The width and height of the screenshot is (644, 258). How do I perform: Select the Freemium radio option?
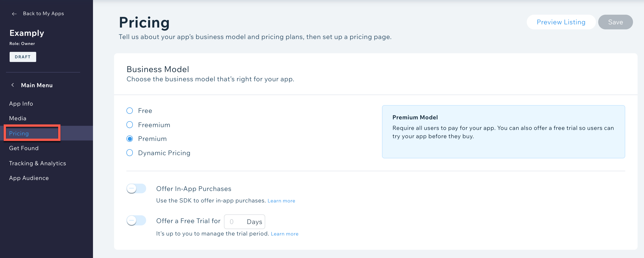coord(129,125)
